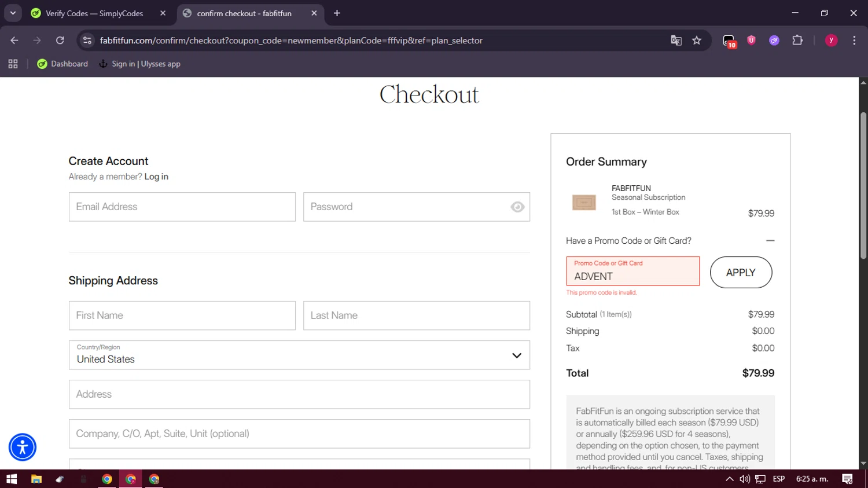Open site information icon in address bar
868x488 pixels.
(x=87, y=41)
